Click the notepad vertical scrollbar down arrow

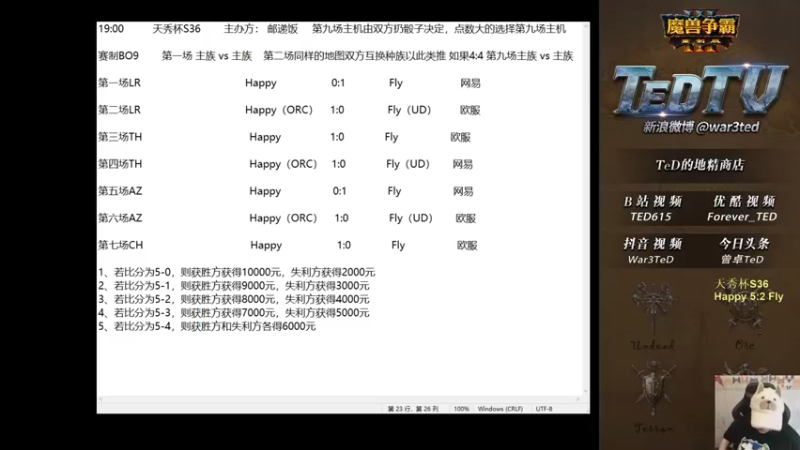tap(586, 391)
